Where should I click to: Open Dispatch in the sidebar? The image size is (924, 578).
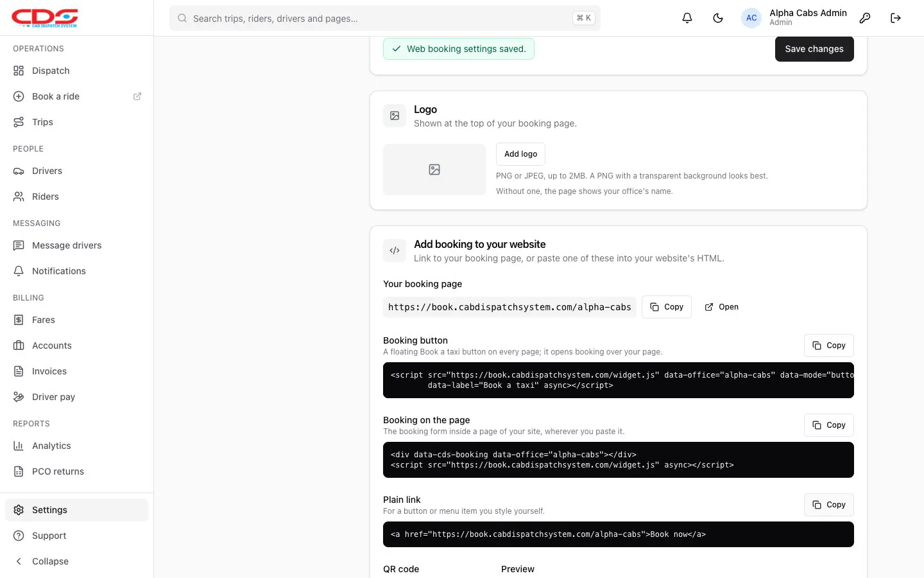tap(76, 71)
